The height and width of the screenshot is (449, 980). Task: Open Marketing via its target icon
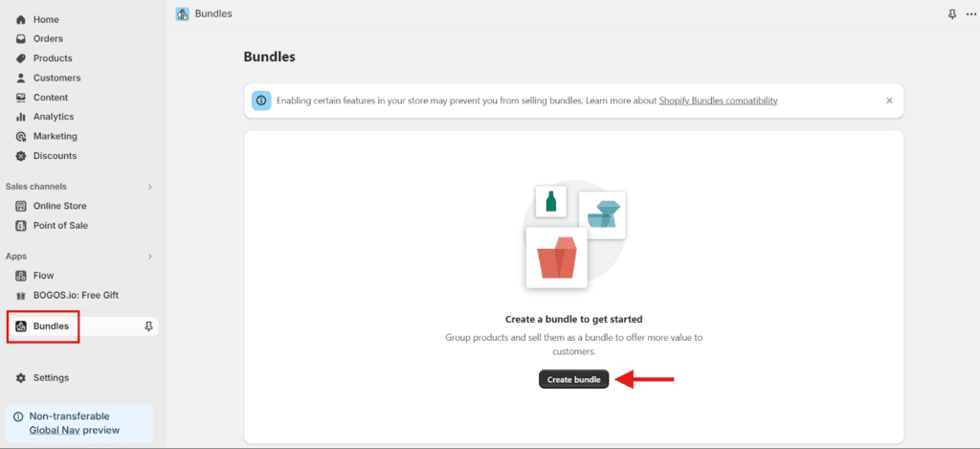(x=21, y=136)
